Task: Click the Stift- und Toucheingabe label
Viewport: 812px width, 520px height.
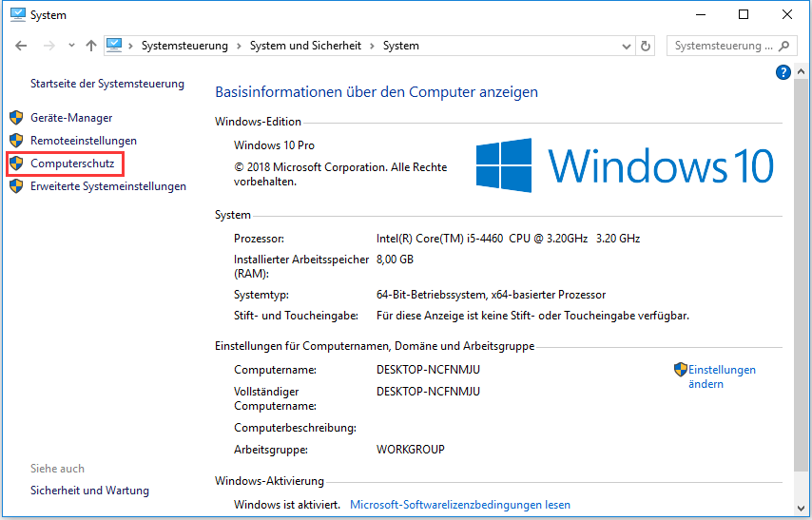Action: coord(296,316)
